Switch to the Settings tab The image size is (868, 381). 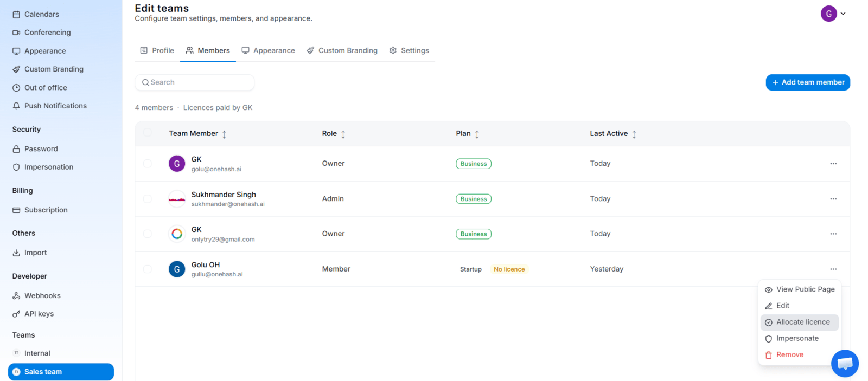pos(410,51)
